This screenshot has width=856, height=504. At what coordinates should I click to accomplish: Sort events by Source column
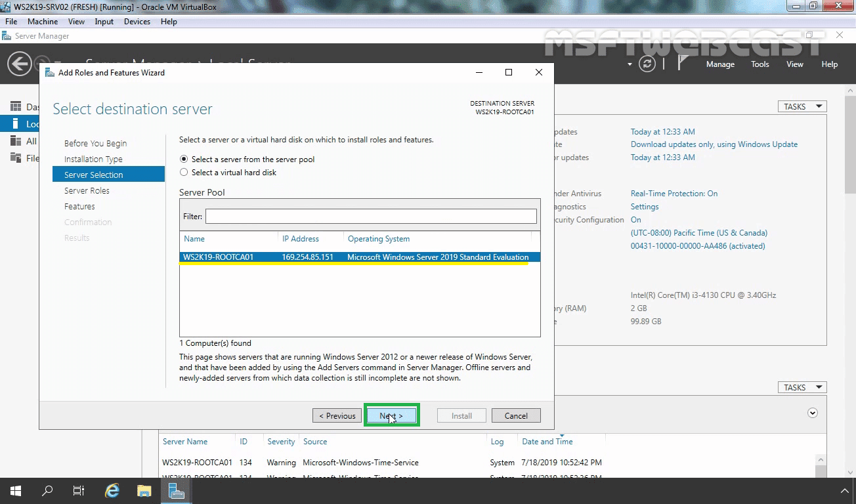point(315,442)
